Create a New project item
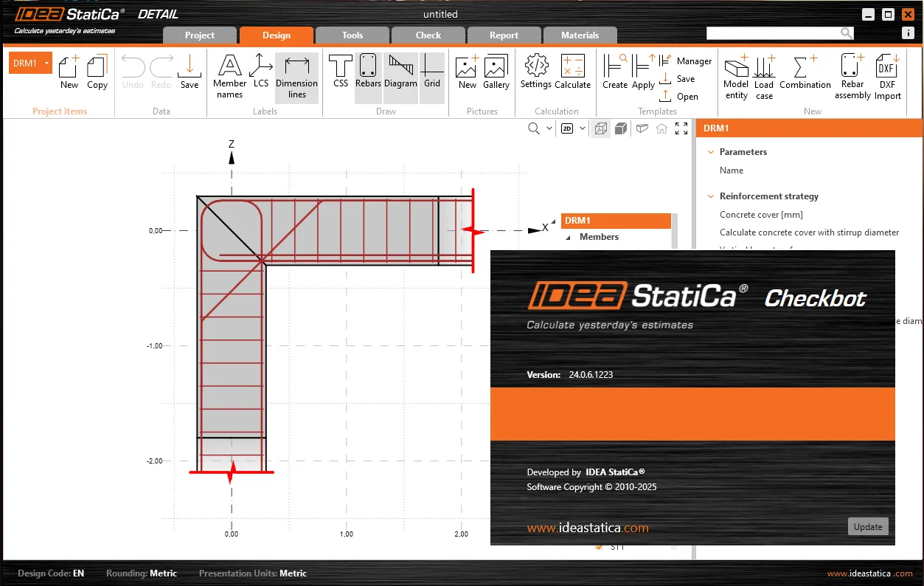Image resolution: width=924 pixels, height=586 pixels. tap(69, 72)
